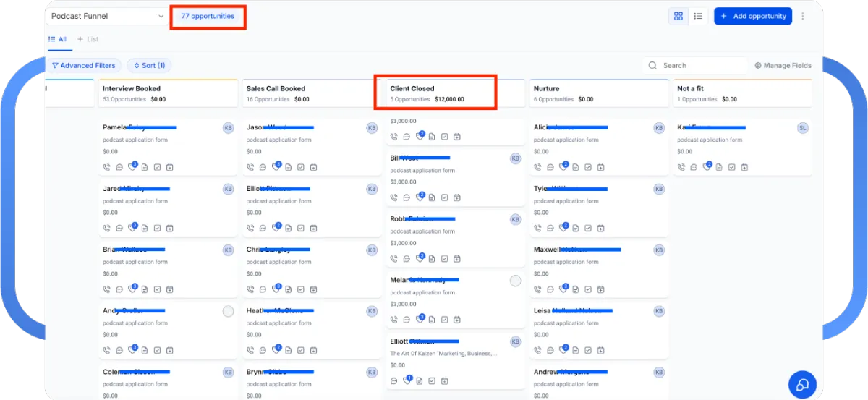868x400 pixels.
Task: Click the empty owner avatar on Andy's card
Action: pyautogui.click(x=228, y=311)
